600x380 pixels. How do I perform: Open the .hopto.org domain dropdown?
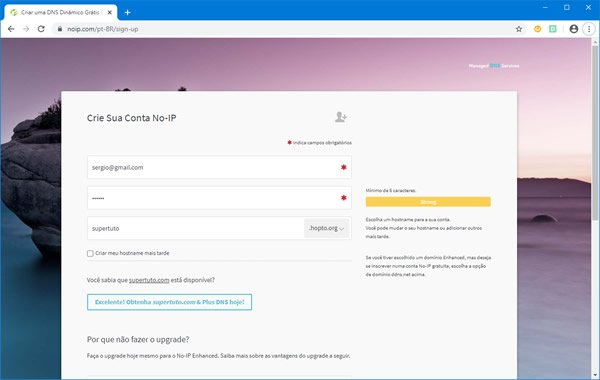[326, 228]
